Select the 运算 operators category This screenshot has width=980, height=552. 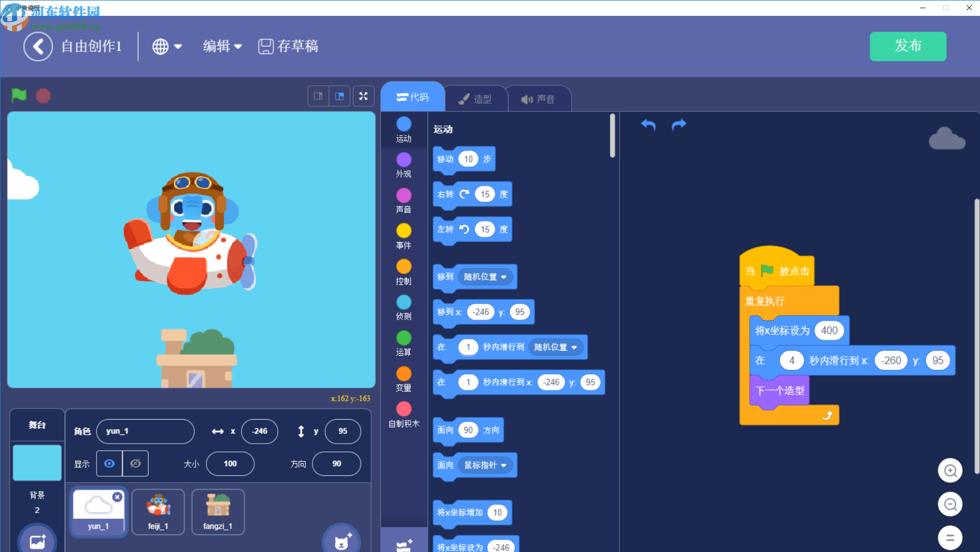pyautogui.click(x=403, y=343)
